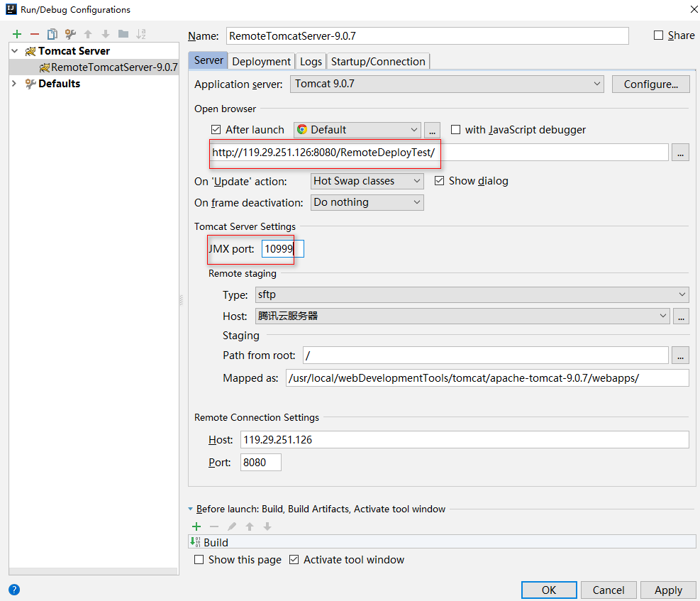
Task: Toggle the Share checkbox
Action: [658, 35]
